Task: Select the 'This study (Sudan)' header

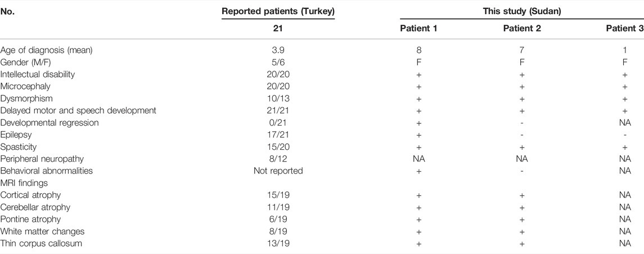Action: [x=521, y=11]
